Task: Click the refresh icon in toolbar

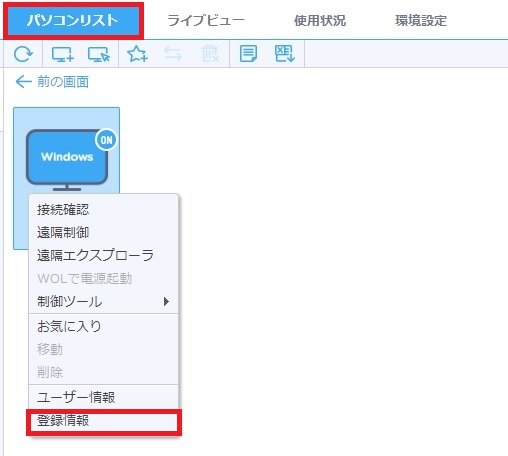Action: pos(23,54)
